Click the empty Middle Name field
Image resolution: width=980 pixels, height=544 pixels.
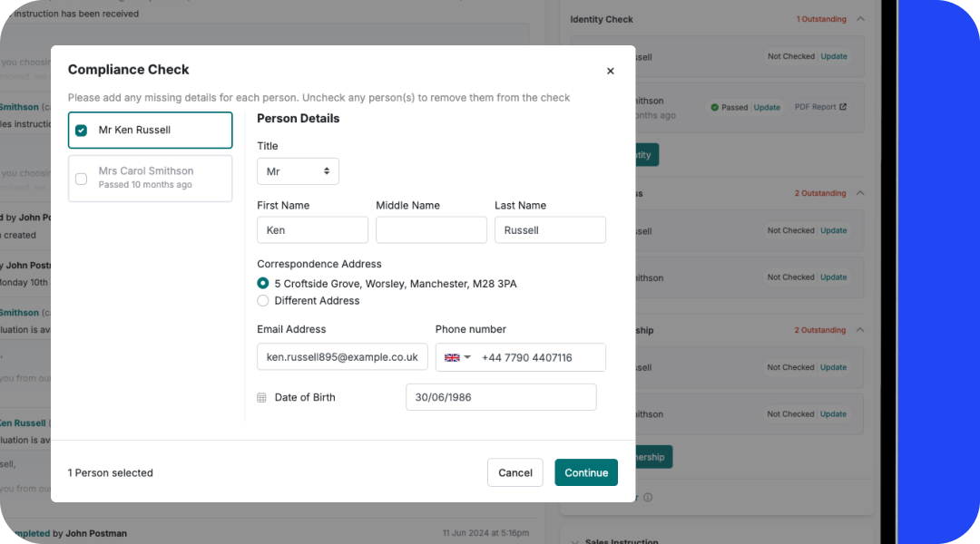click(431, 230)
